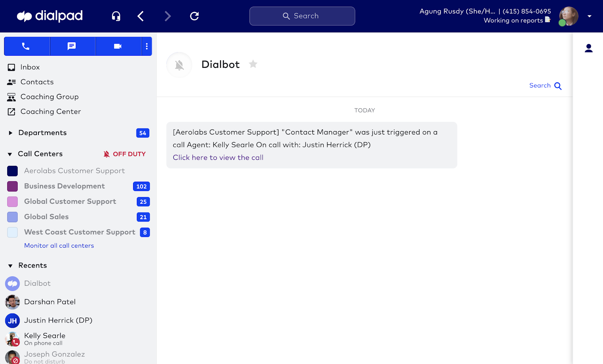This screenshot has width=603, height=364.
Task: Click the JH initials avatar
Action: click(x=12, y=321)
